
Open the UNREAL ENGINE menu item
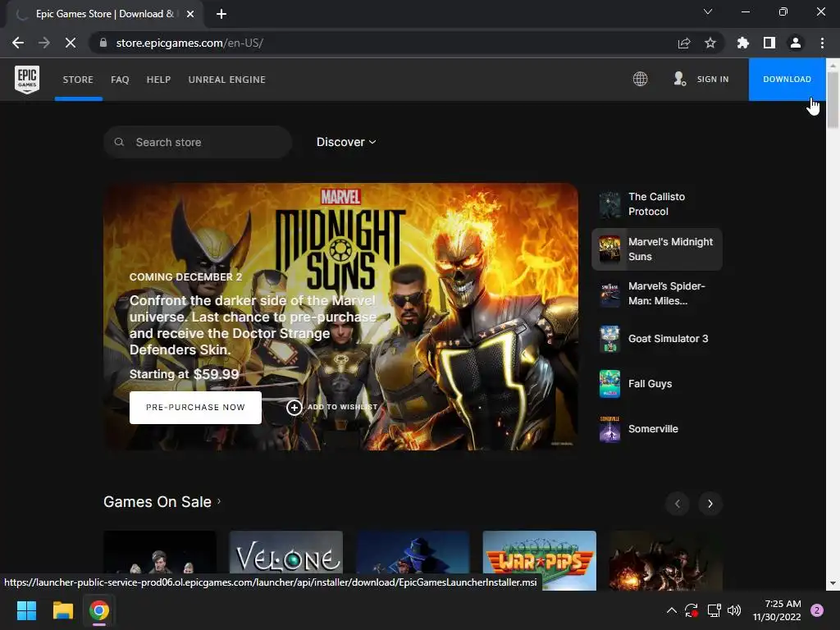(227, 80)
